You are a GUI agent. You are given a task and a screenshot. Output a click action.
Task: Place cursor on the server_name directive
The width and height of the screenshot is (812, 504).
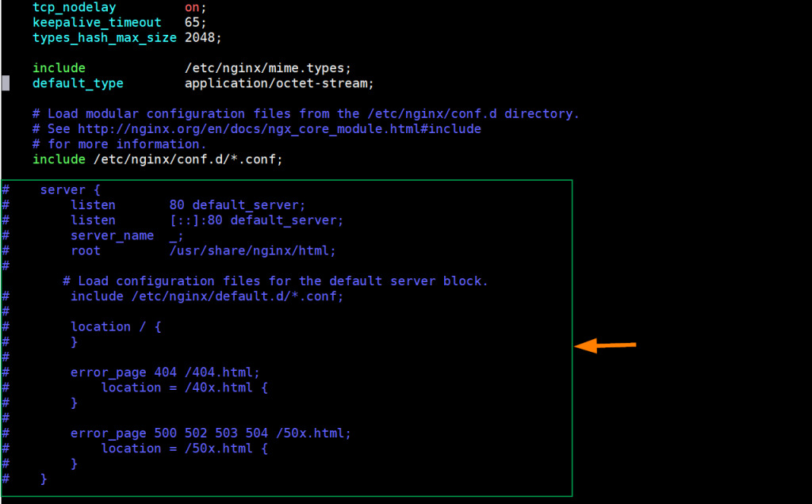tap(112, 235)
